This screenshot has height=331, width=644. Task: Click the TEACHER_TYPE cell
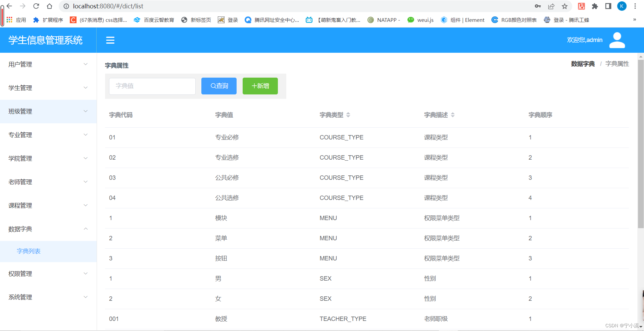343,319
